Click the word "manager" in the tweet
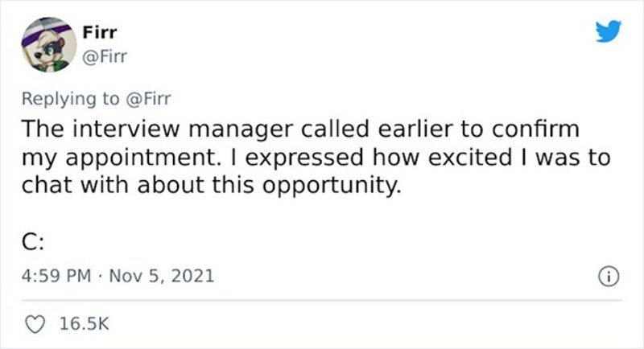 pos(244,130)
